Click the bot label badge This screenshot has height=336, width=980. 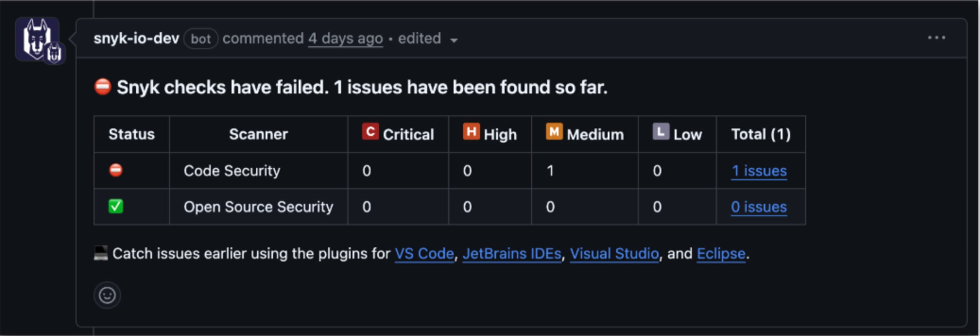coord(201,39)
